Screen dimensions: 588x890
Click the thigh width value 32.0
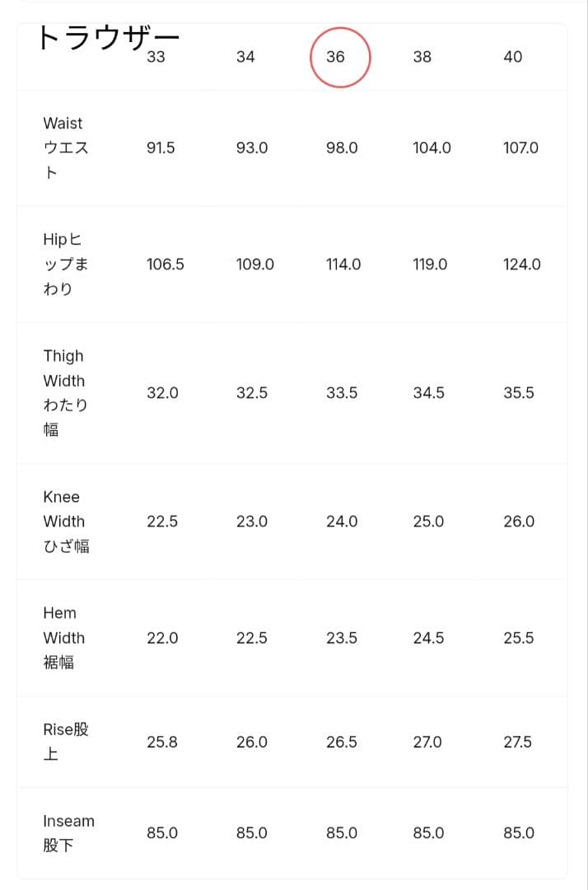(162, 393)
